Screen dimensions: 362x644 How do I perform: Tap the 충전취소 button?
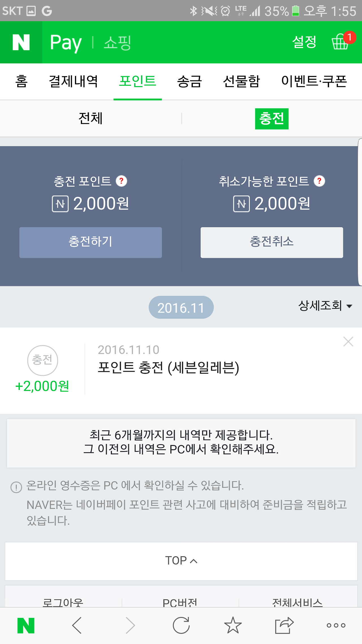tap(272, 242)
